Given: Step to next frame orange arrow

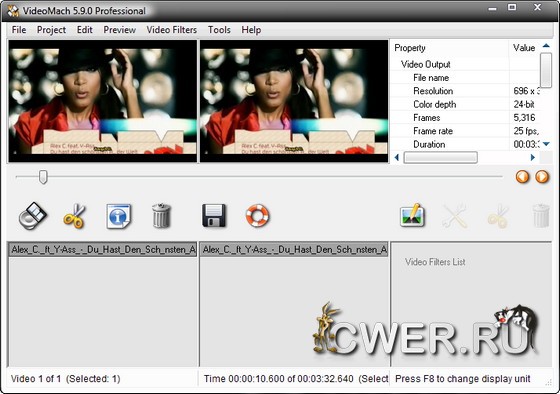Looking at the screenshot, I should click(x=542, y=176).
